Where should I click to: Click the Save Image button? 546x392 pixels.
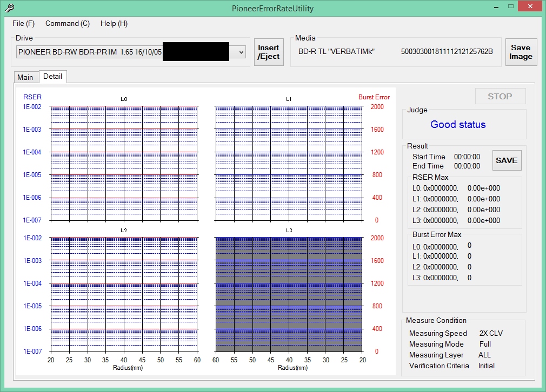(x=521, y=52)
